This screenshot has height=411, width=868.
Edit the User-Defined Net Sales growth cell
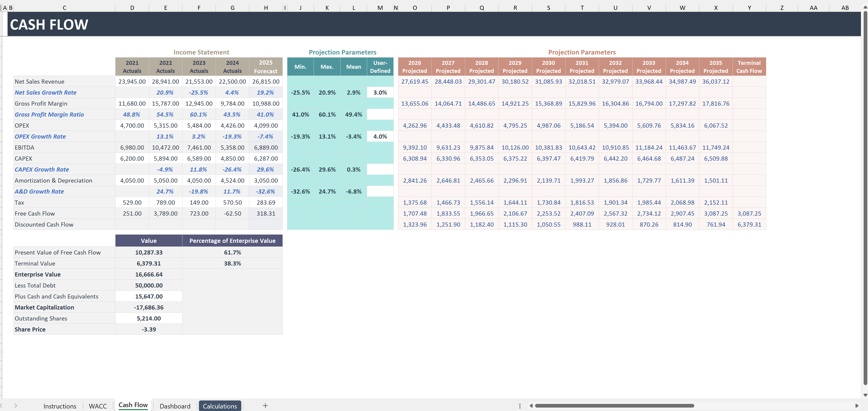pyautogui.click(x=380, y=92)
